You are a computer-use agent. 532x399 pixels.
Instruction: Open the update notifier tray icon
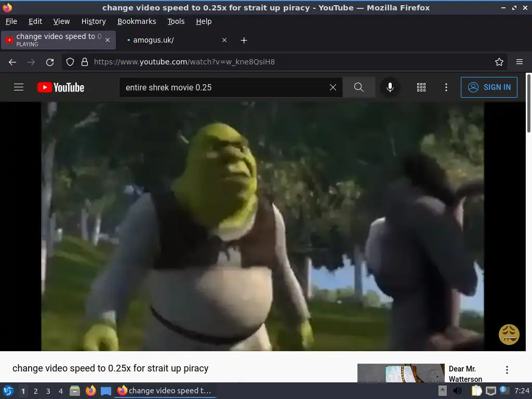tap(503, 390)
